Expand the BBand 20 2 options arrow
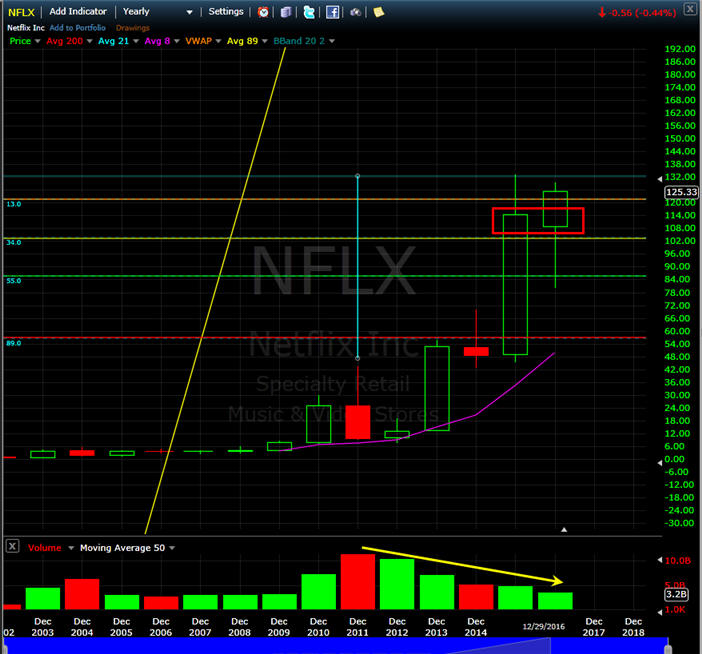 coord(332,41)
